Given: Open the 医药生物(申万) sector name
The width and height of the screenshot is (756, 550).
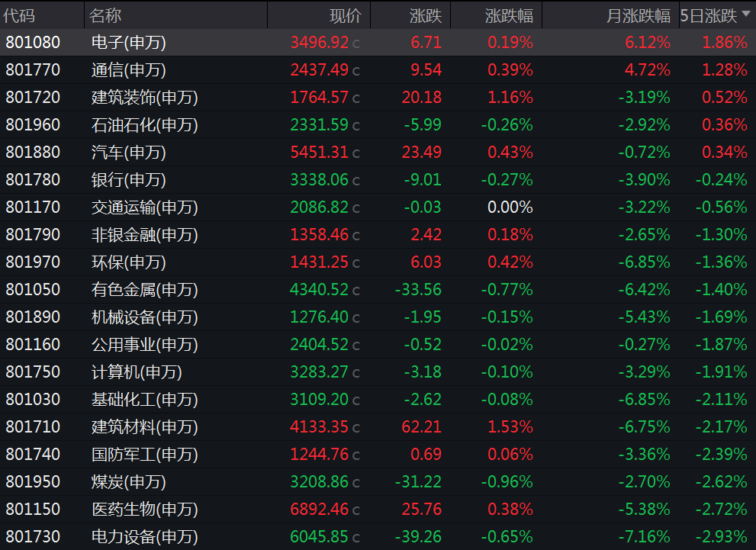Looking at the screenshot, I should tap(144, 510).
